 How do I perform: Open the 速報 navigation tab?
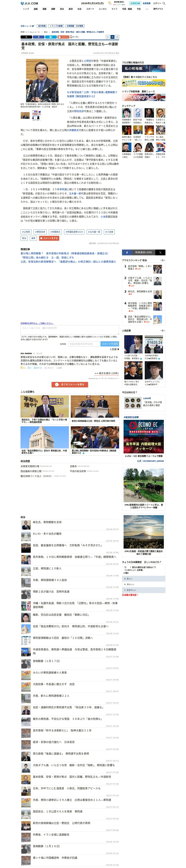click(35, 9)
